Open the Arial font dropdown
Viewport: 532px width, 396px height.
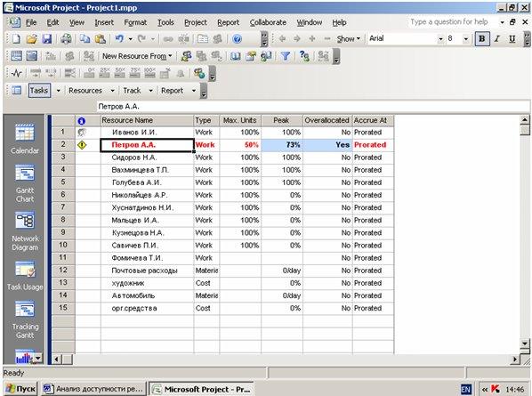(x=440, y=39)
